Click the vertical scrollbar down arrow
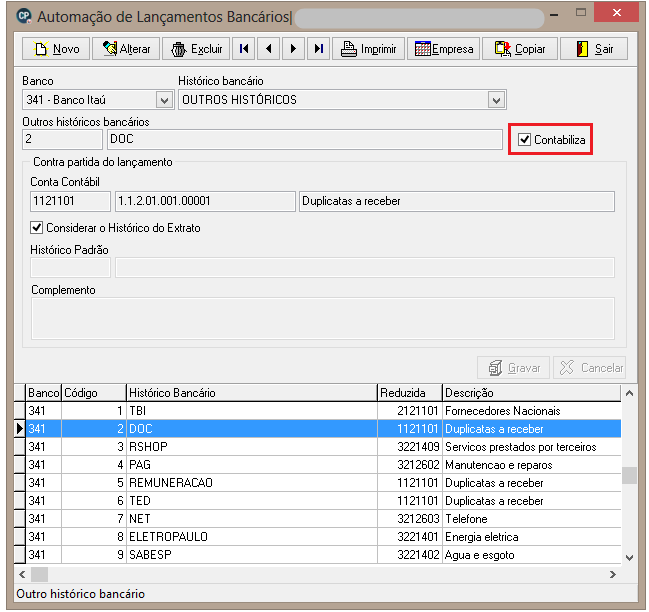 [x=630, y=558]
